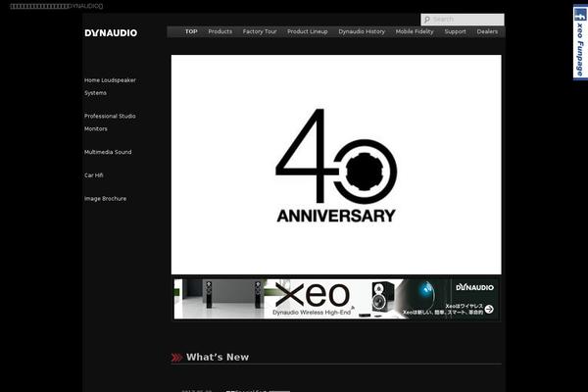Open the Products menu
Screen dimensions: 588x392
[x=220, y=31]
